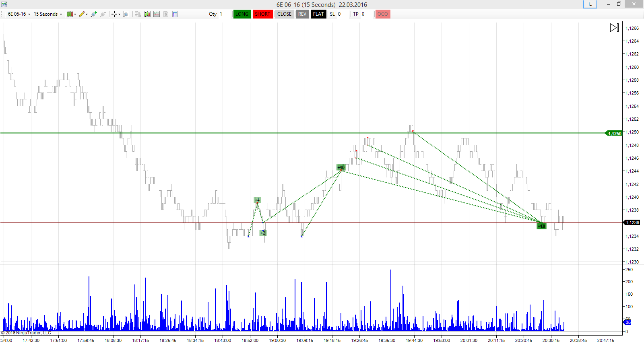Open the 6E 06-16 instrument dropdown
This screenshot has width=644, height=346.
point(19,14)
